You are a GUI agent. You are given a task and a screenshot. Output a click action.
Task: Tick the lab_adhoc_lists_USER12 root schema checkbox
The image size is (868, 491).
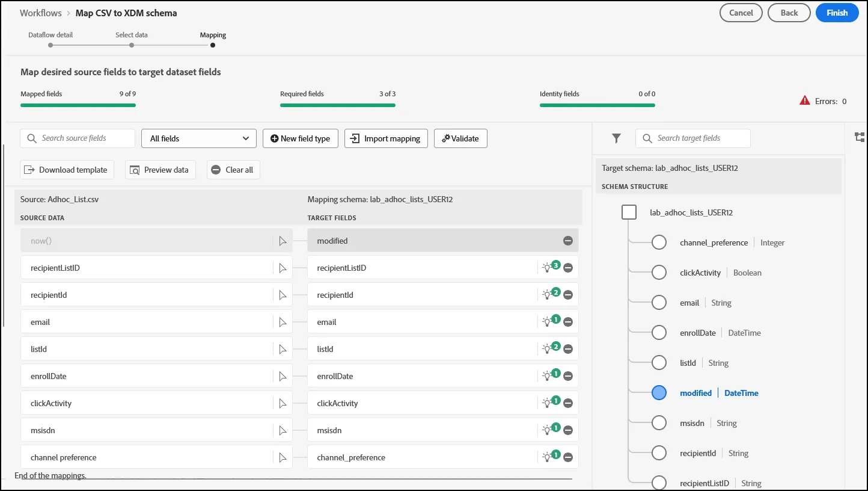629,212
